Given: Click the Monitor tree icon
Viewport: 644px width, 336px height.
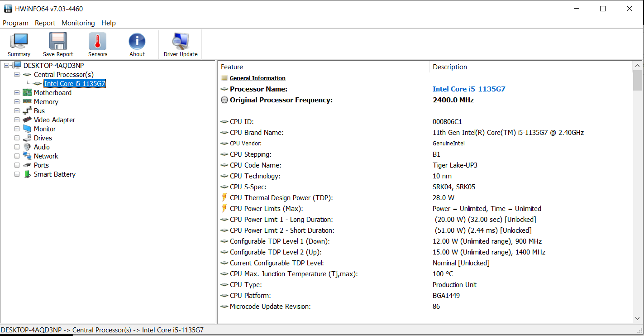Looking at the screenshot, I should pyautogui.click(x=27, y=129).
